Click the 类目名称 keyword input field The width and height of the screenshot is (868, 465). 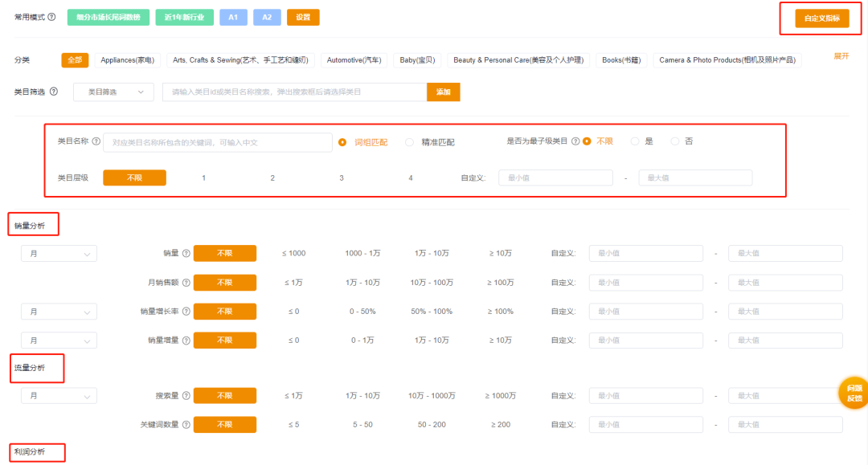click(x=218, y=142)
